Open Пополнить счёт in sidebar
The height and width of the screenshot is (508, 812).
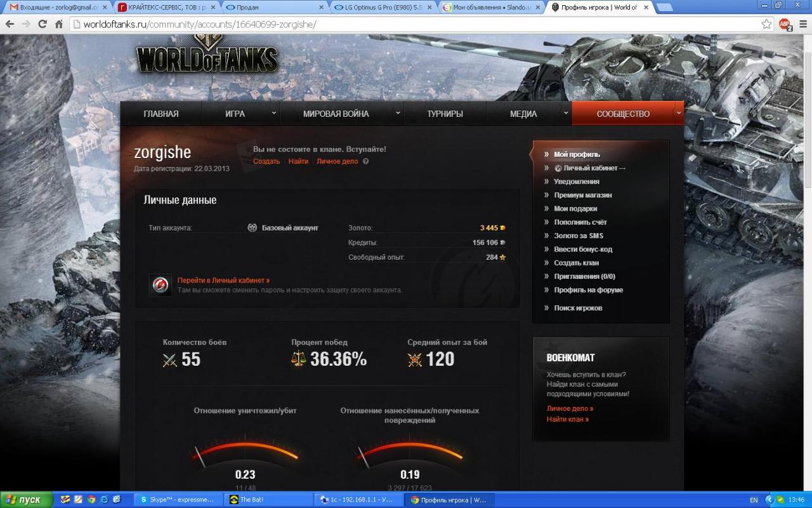[580, 222]
